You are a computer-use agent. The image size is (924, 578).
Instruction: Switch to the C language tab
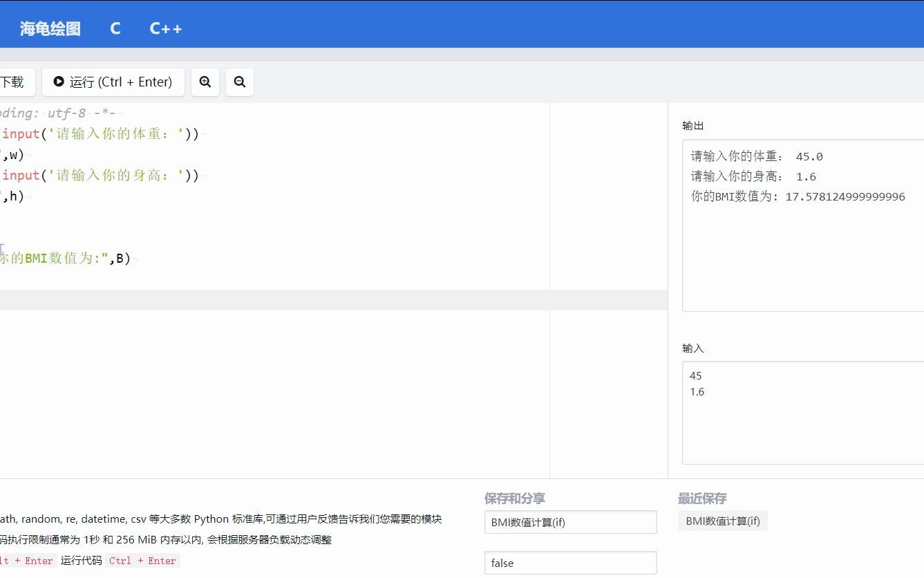tap(115, 28)
